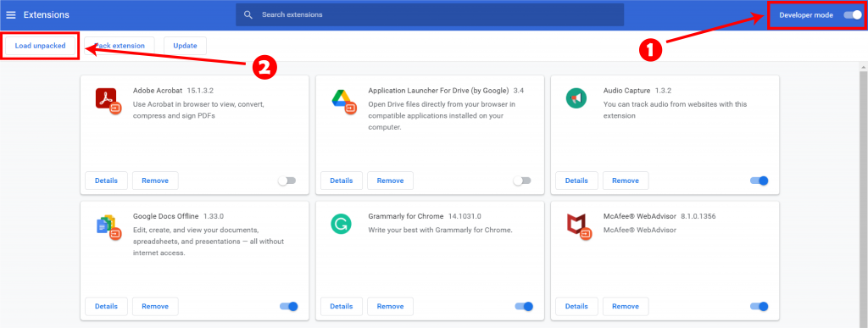
Task: Click the Update button
Action: (185, 46)
